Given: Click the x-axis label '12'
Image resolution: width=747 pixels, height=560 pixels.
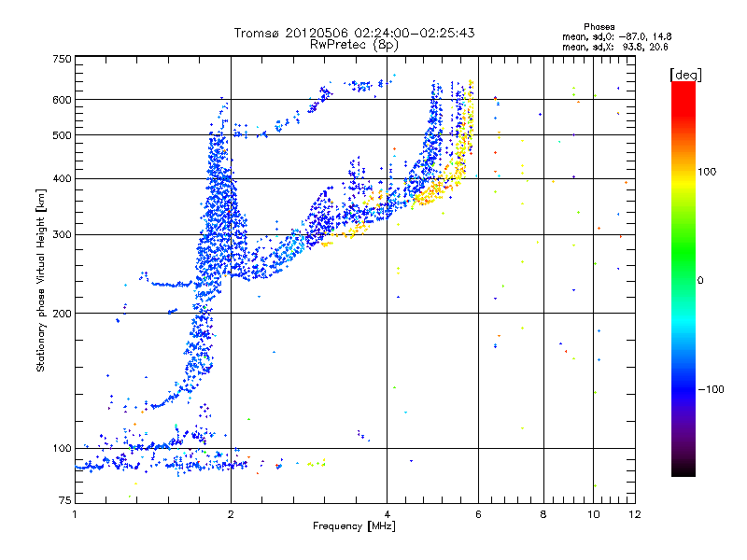Looking at the screenshot, I should 635,514.
